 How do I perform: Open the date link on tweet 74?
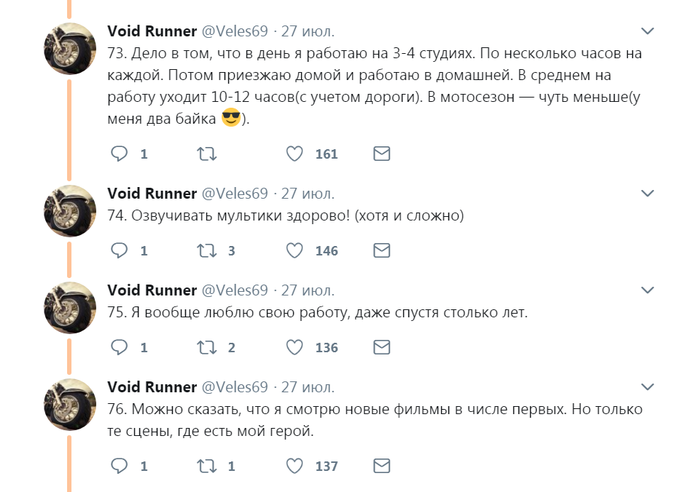(307, 193)
